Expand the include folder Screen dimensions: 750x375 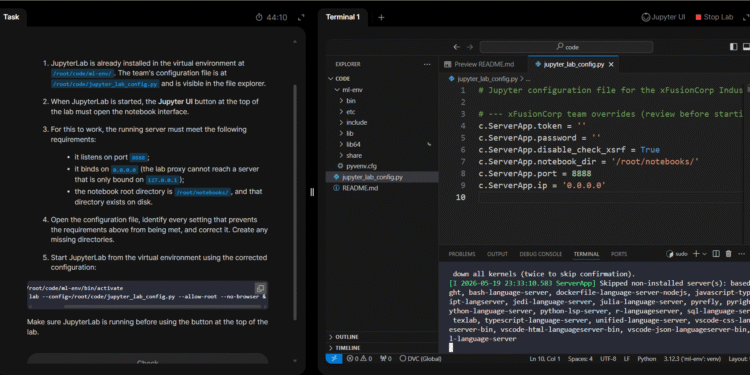coord(356,122)
